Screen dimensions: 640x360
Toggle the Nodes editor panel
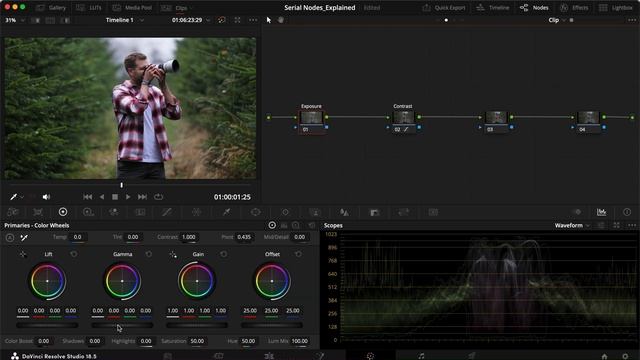(x=534, y=8)
